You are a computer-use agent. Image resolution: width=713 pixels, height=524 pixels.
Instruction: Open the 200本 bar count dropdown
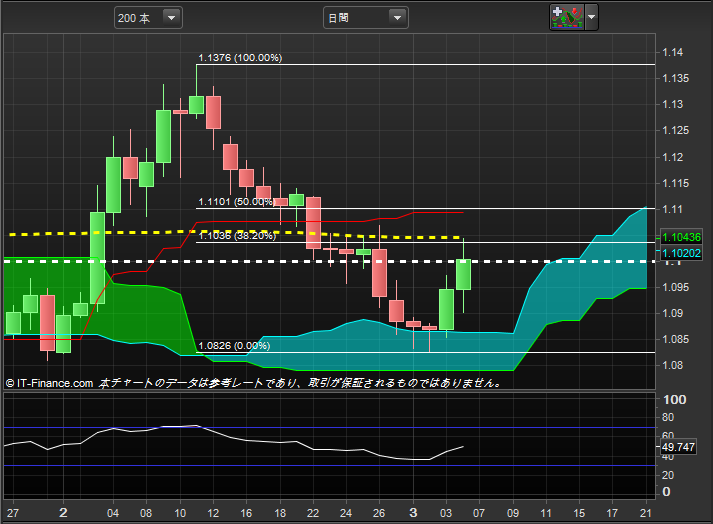[x=148, y=18]
